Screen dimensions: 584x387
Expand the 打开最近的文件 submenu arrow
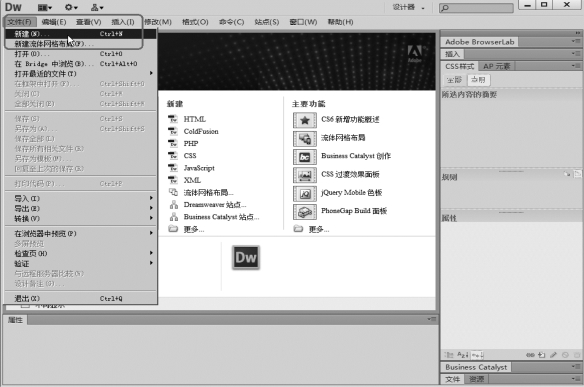(151, 73)
